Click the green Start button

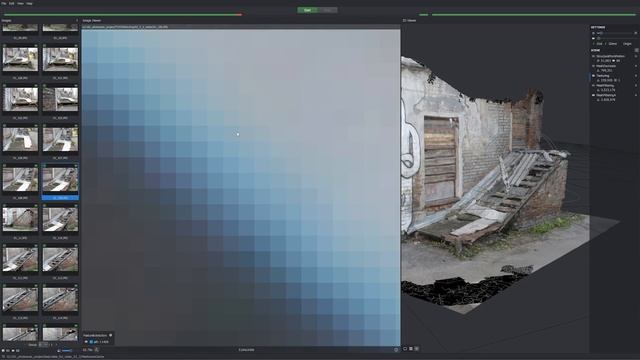click(x=307, y=10)
